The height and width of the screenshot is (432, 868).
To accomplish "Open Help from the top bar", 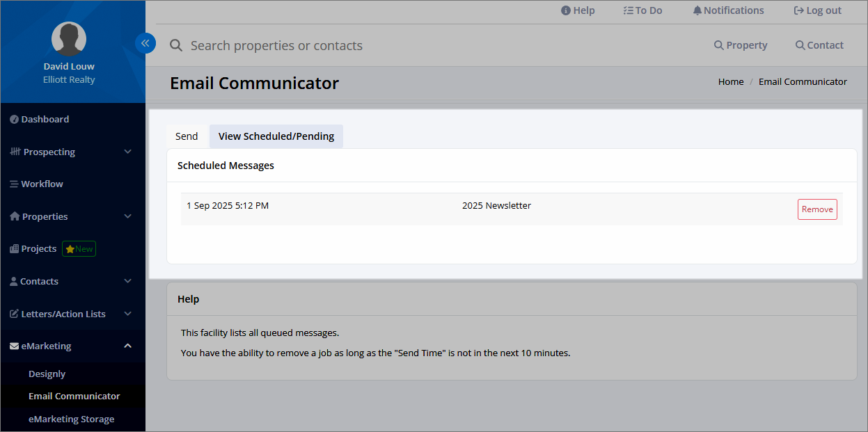I will click(x=578, y=10).
